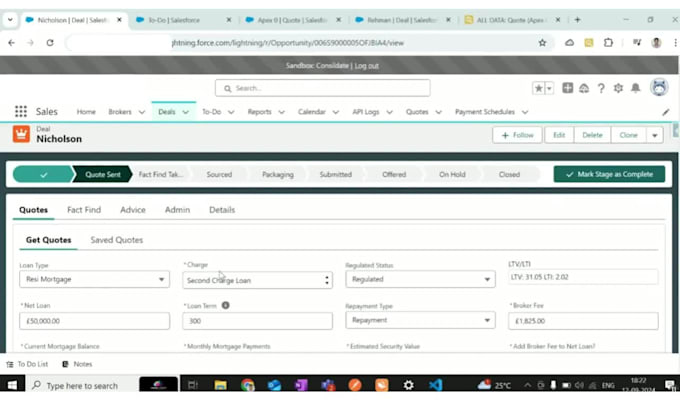Screen dimensions: 680x404
Task: Open Outlook from the taskbar
Action: [274, 385]
